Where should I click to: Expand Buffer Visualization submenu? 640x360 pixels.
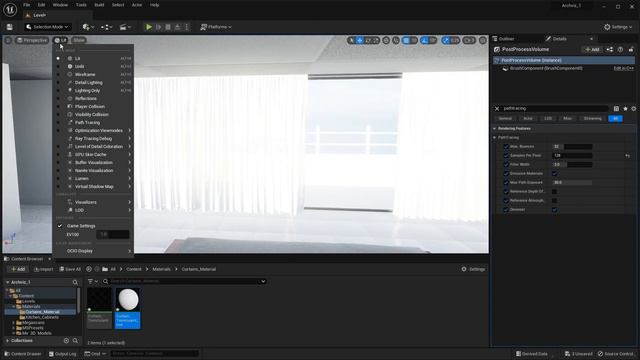click(93, 162)
